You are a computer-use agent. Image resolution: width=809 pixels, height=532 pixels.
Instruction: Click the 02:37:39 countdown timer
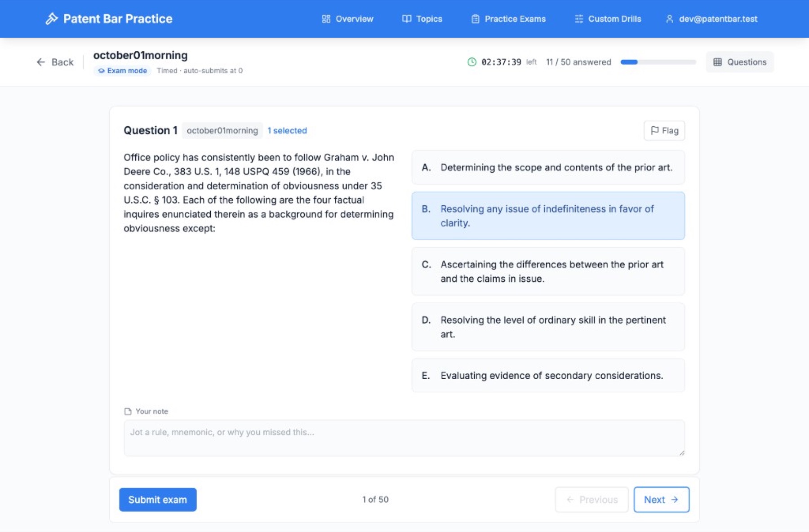[x=501, y=62]
